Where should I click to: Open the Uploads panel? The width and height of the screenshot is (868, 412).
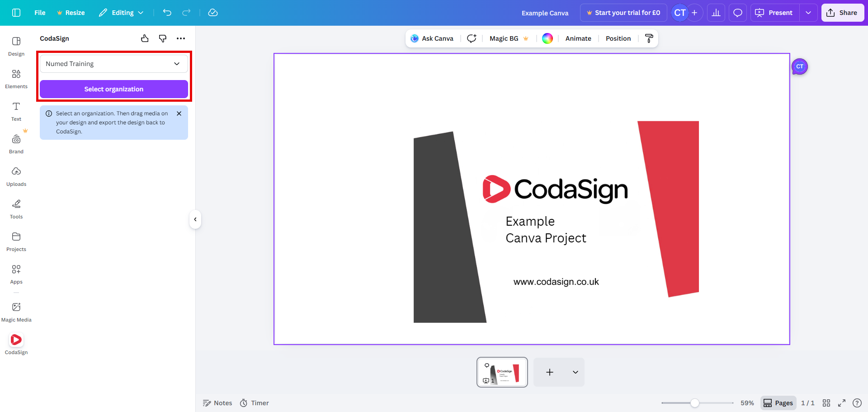click(16, 176)
